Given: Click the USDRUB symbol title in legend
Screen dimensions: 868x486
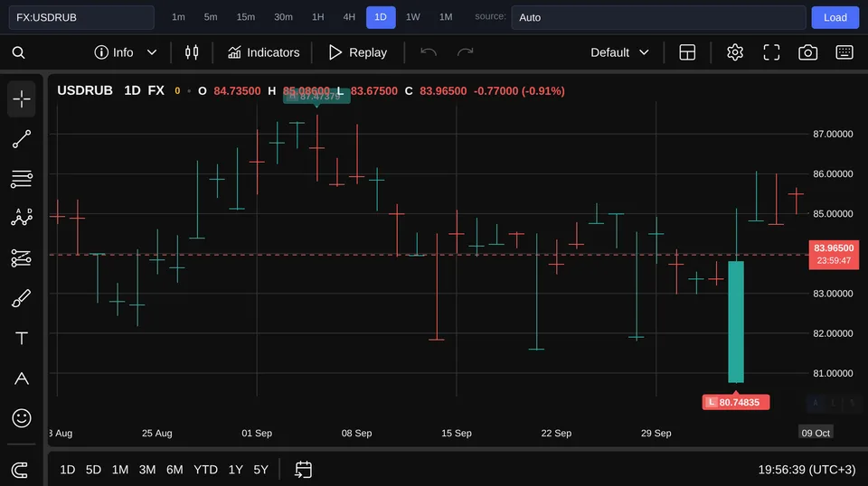Looking at the screenshot, I should pos(85,90).
